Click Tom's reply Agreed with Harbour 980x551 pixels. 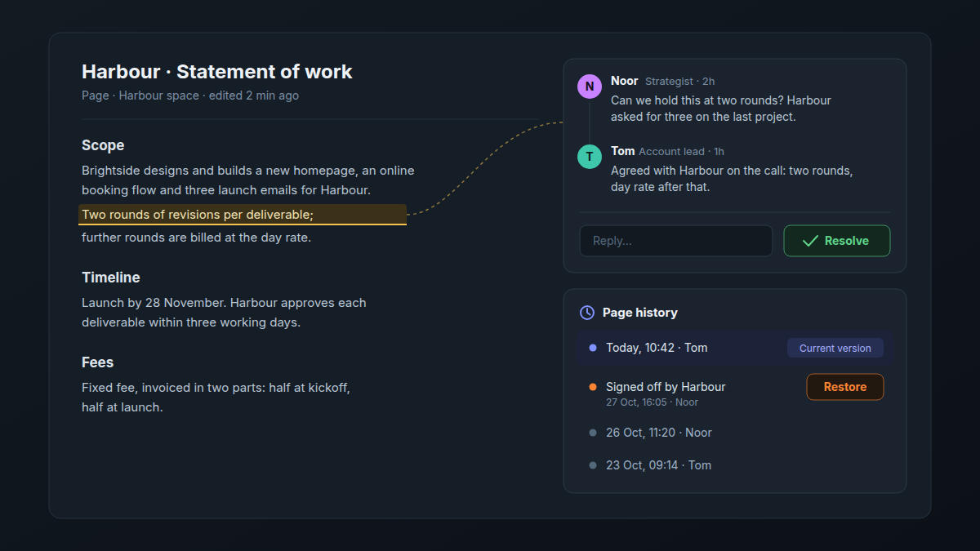(732, 179)
